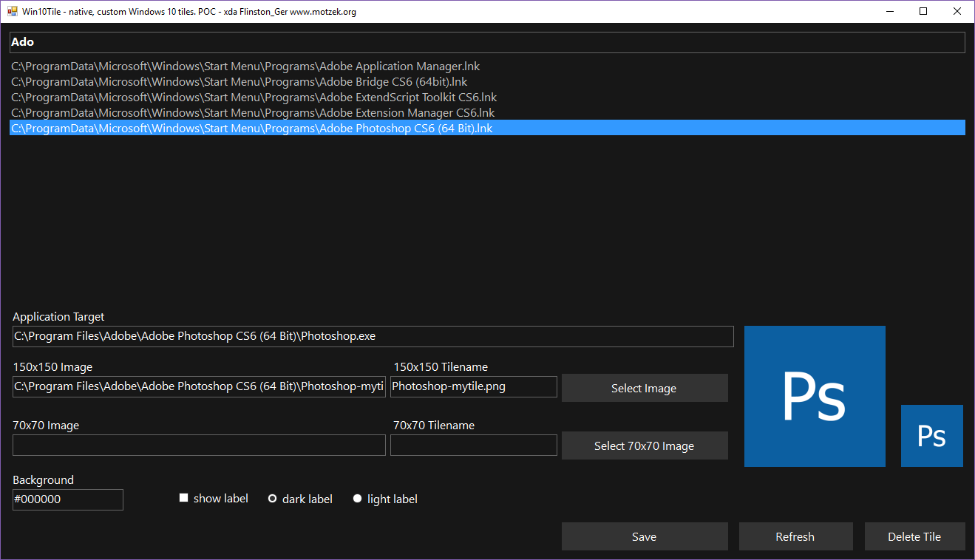
Task: Select the light label radio button
Action: [x=357, y=499]
